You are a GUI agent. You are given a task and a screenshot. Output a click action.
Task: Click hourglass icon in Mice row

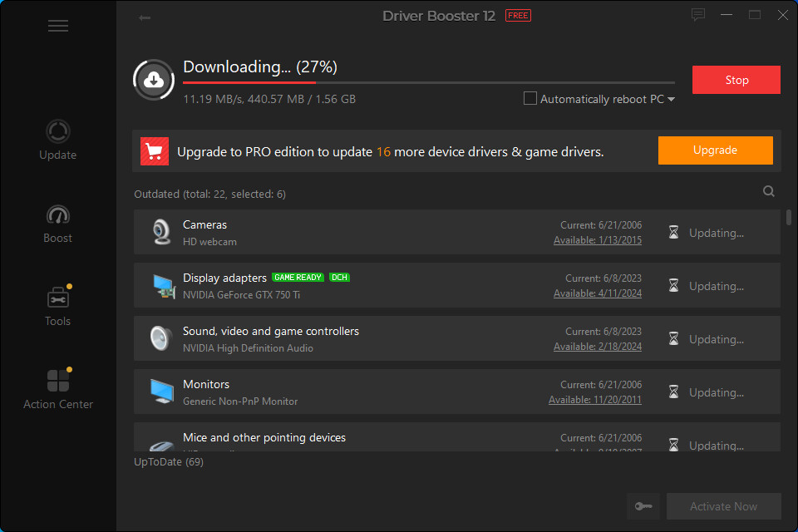[x=673, y=445]
